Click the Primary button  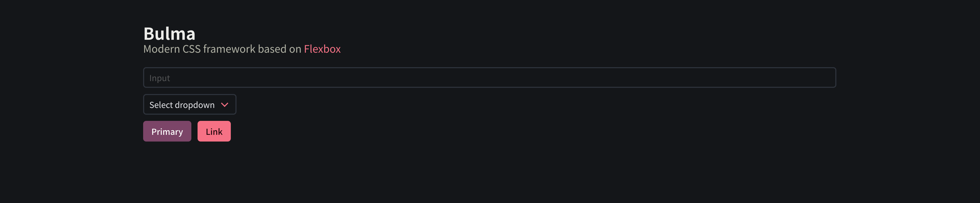pyautogui.click(x=167, y=131)
